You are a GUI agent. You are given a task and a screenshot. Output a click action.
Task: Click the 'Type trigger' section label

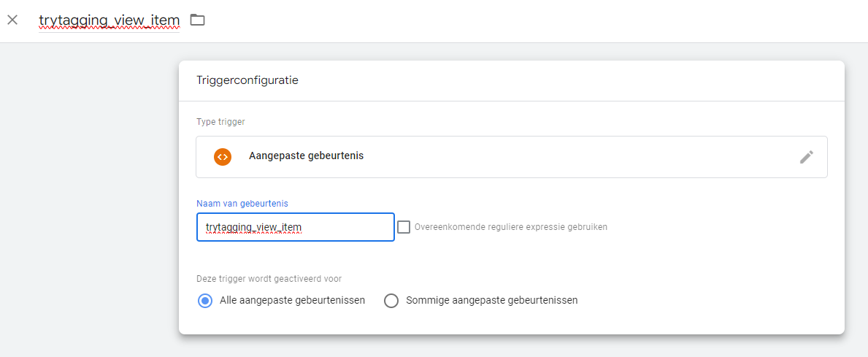[220, 122]
